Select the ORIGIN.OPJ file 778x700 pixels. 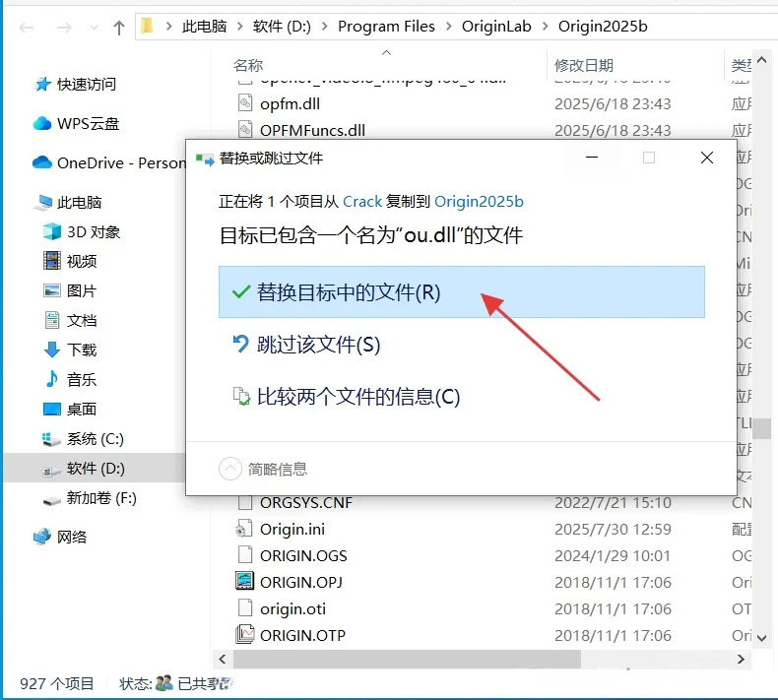[x=301, y=583]
